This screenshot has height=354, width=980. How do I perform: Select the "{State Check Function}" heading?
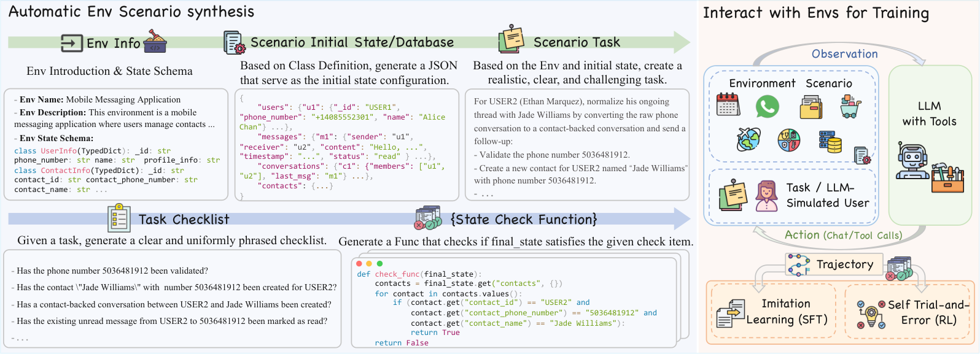[x=524, y=220]
